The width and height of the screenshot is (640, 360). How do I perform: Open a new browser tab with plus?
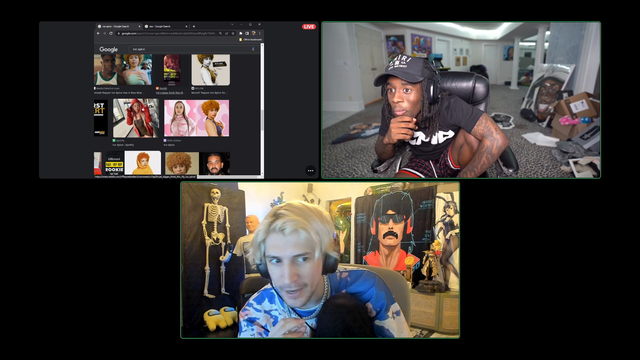point(194,27)
